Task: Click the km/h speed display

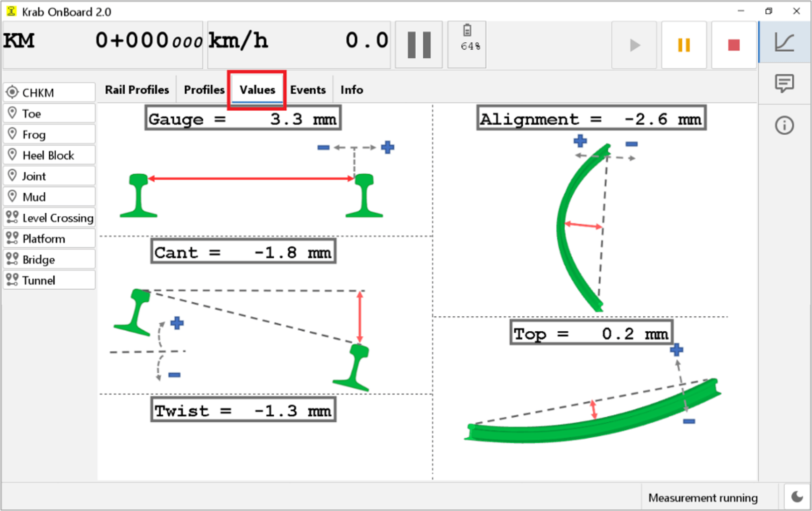Action: pyautogui.click(x=299, y=44)
